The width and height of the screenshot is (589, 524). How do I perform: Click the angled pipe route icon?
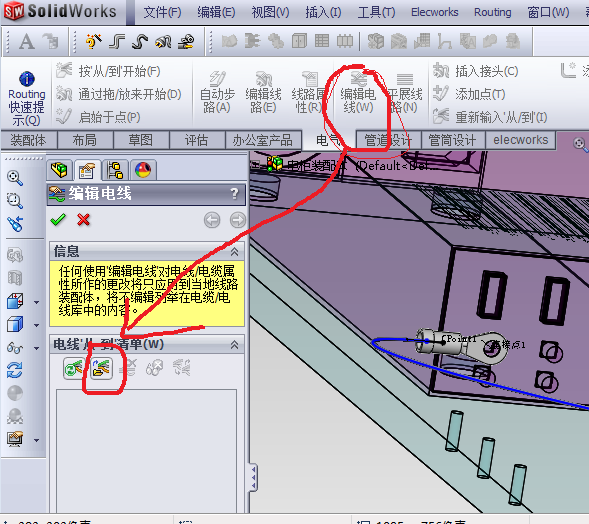coord(117,41)
